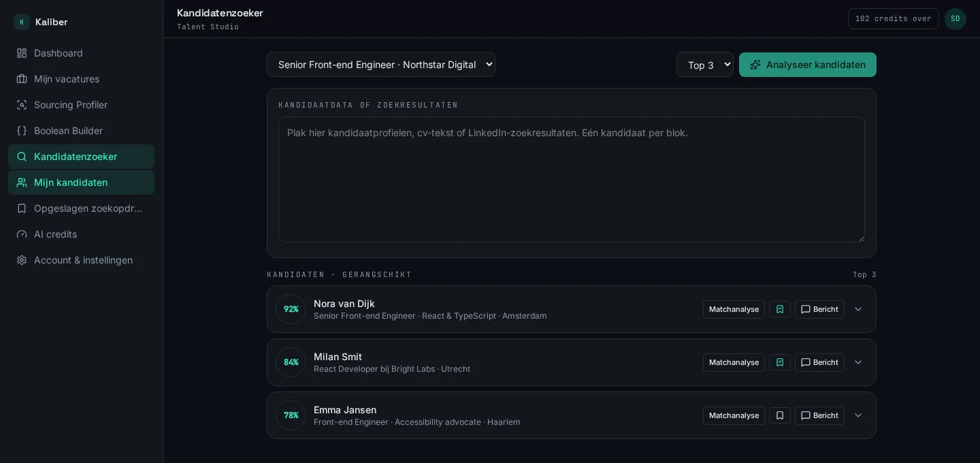Open the SD user avatar
980x463 pixels.
coord(955,19)
